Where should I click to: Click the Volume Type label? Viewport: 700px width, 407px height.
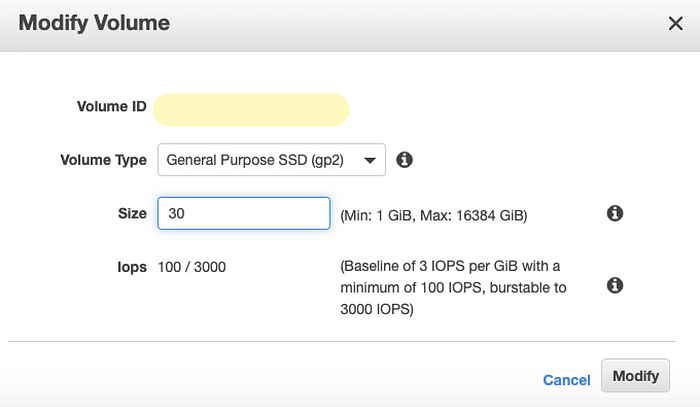[104, 160]
